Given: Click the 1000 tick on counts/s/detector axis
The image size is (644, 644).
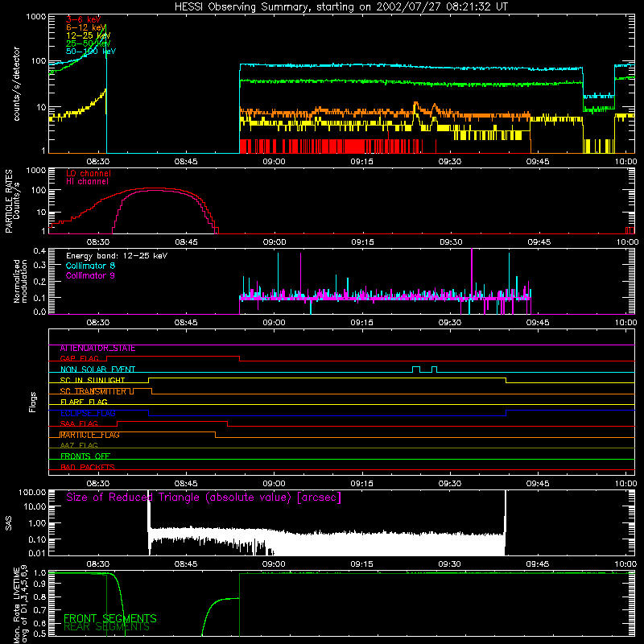Looking at the screenshot, I should pos(35,17).
